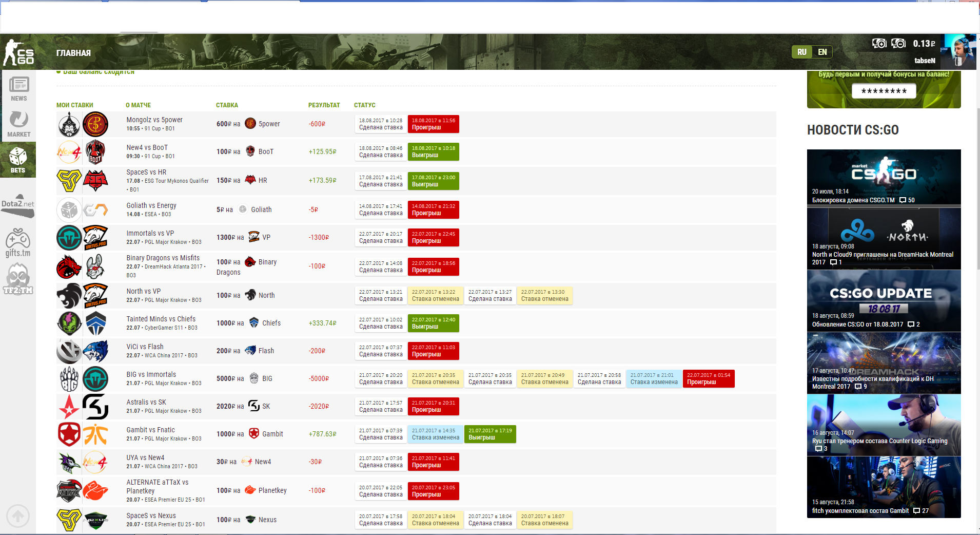Screen dimensions: 980x535
Task: Open the BETS sidebar section
Action: 18,160
